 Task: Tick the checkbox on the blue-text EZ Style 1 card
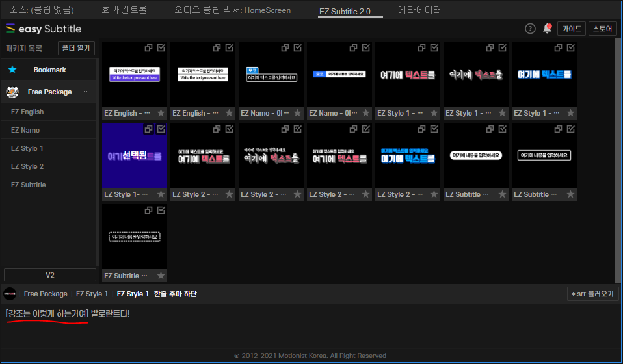pyautogui.click(x=572, y=47)
